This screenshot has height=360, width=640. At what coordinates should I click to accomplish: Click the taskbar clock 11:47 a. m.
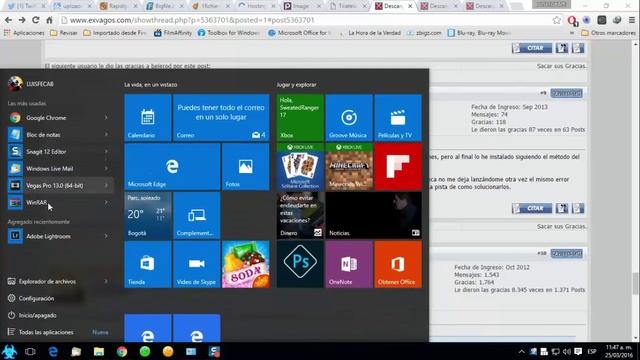pyautogui.click(x=619, y=351)
